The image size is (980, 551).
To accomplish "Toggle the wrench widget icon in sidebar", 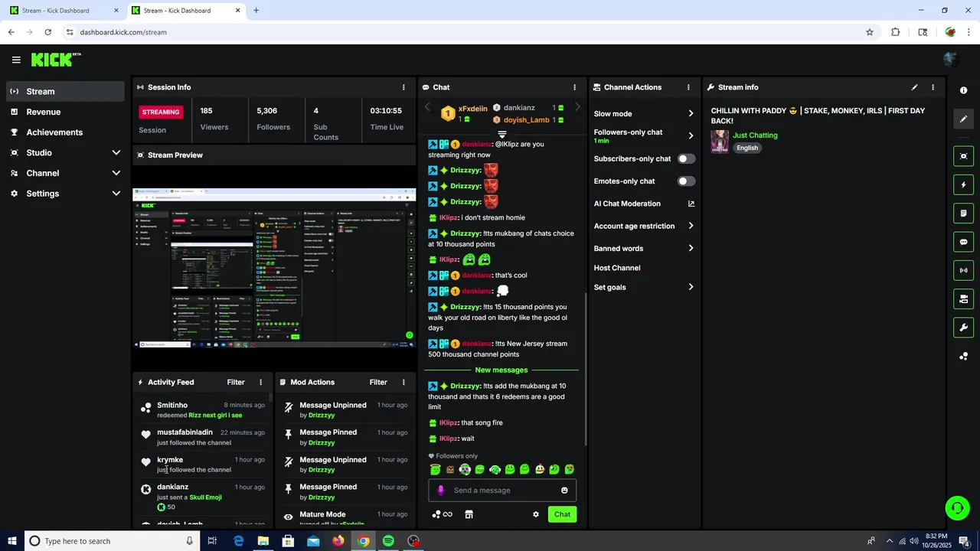I will click(963, 328).
